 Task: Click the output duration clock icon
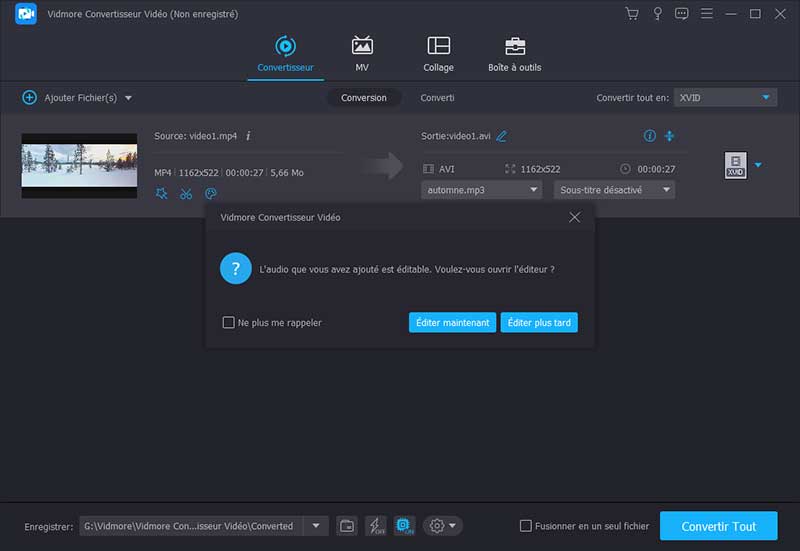[625, 169]
